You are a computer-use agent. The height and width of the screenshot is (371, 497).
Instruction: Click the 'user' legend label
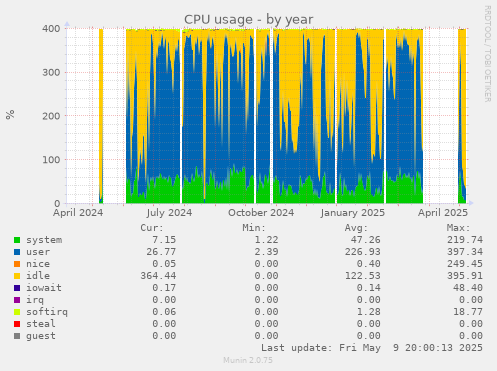pyautogui.click(x=38, y=252)
